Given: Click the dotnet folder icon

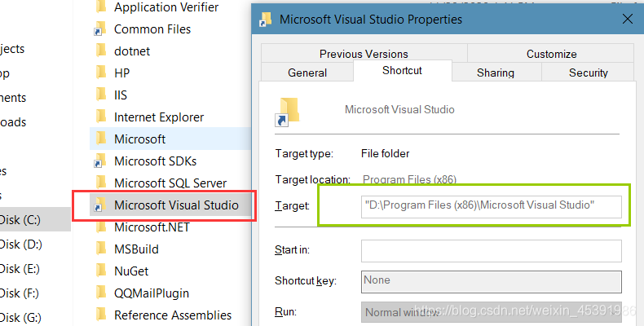Looking at the screenshot, I should (x=100, y=51).
